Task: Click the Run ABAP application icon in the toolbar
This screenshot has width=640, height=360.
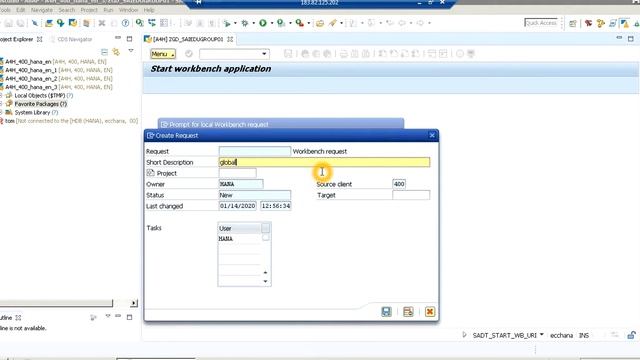Action: pos(227,23)
